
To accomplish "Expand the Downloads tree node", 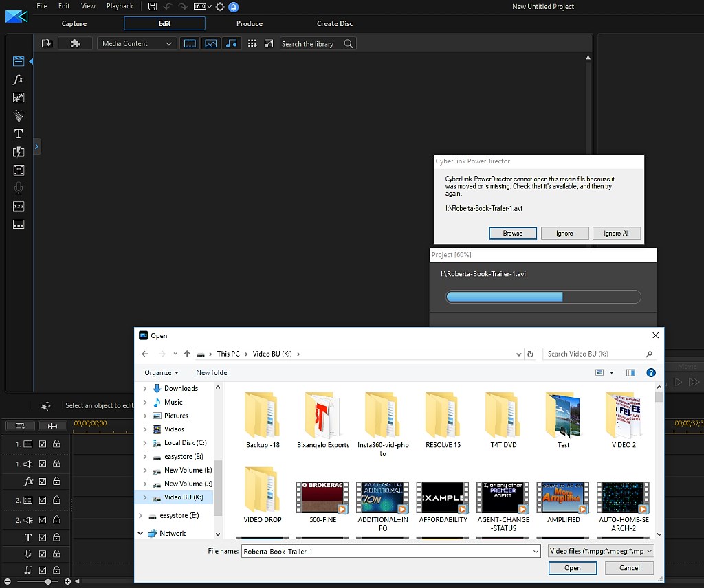I will point(144,388).
